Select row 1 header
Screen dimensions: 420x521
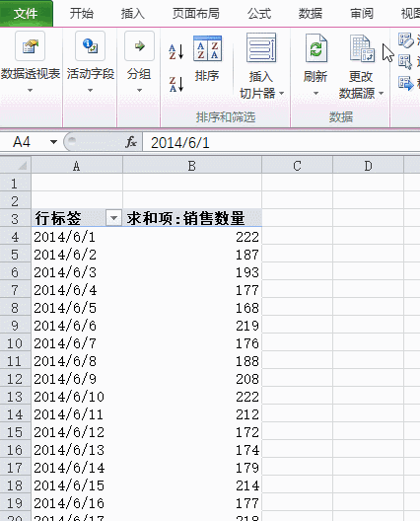(x=15, y=184)
